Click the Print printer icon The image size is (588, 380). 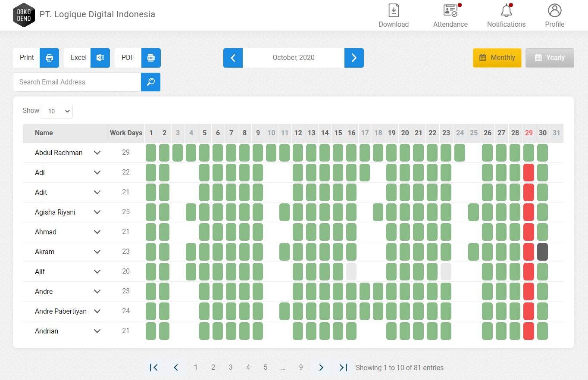click(49, 58)
